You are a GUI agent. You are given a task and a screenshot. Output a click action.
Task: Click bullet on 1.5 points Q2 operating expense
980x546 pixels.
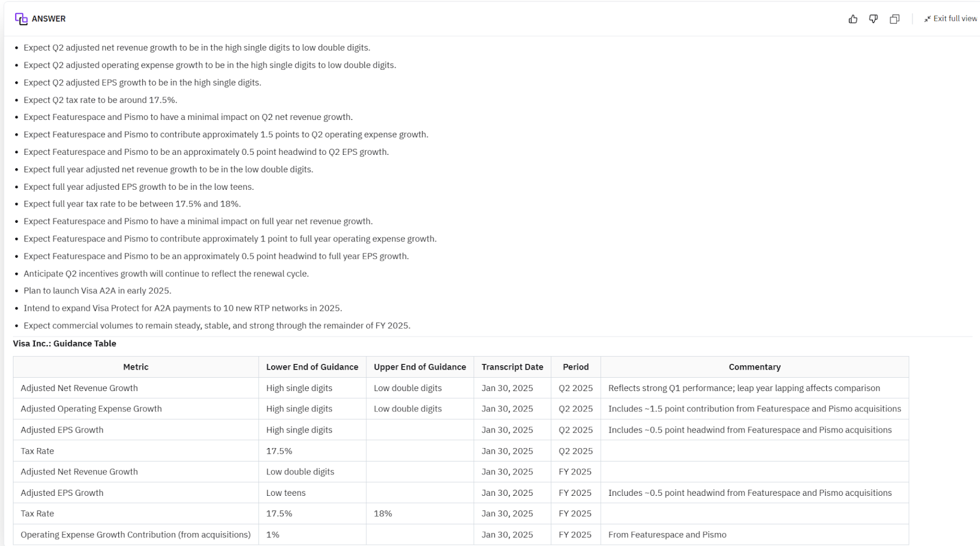tap(226, 135)
